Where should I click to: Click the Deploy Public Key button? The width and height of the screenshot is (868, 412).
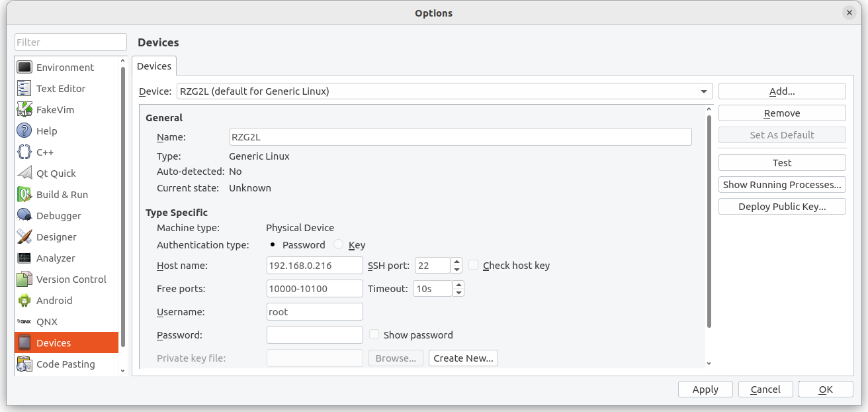click(x=782, y=206)
